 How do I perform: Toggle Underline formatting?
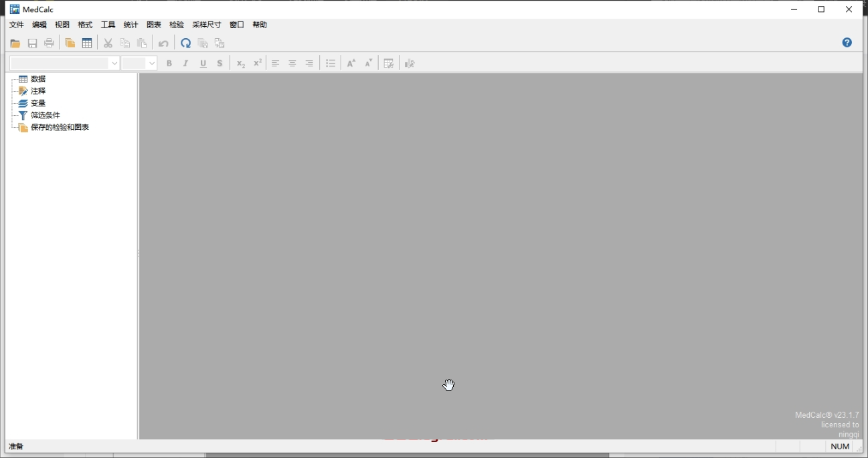pyautogui.click(x=203, y=64)
